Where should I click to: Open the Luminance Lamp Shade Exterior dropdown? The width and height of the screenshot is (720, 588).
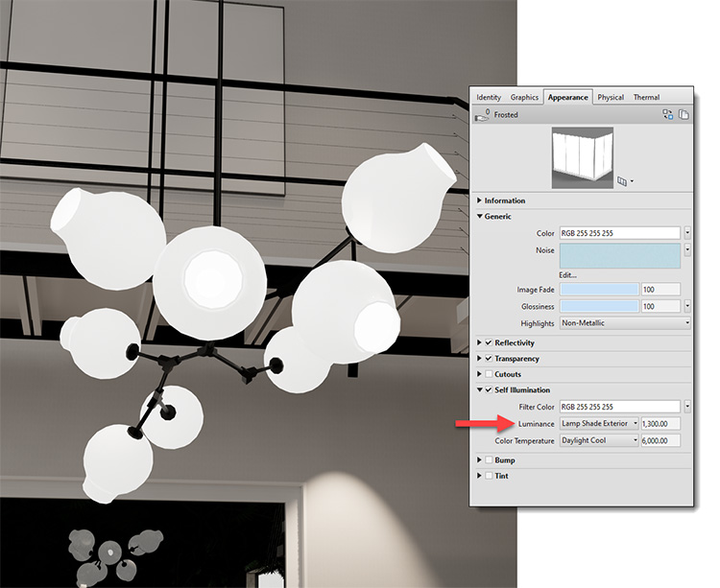[x=599, y=423]
